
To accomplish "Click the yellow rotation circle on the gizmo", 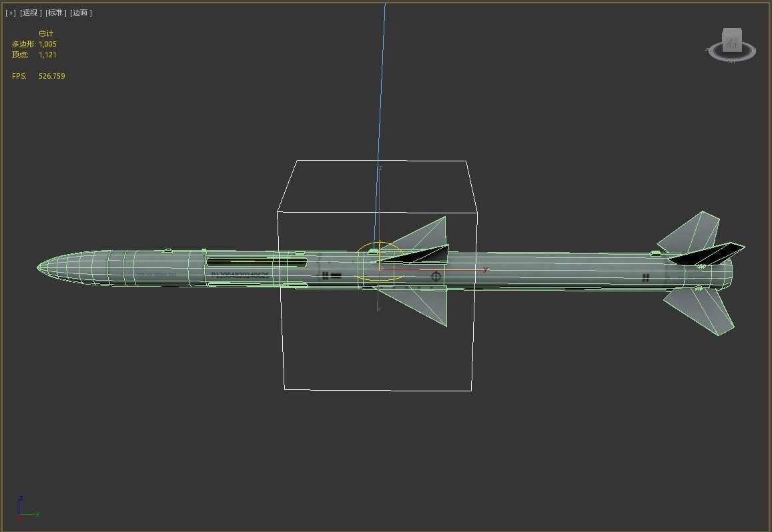I will click(x=378, y=262).
